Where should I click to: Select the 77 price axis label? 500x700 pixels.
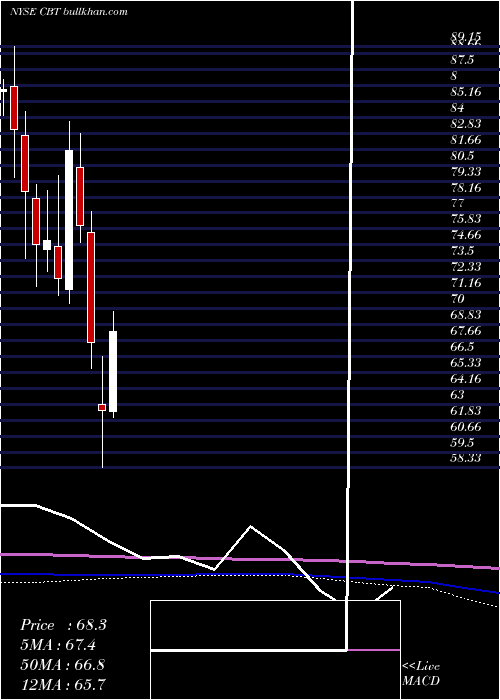tap(458, 204)
